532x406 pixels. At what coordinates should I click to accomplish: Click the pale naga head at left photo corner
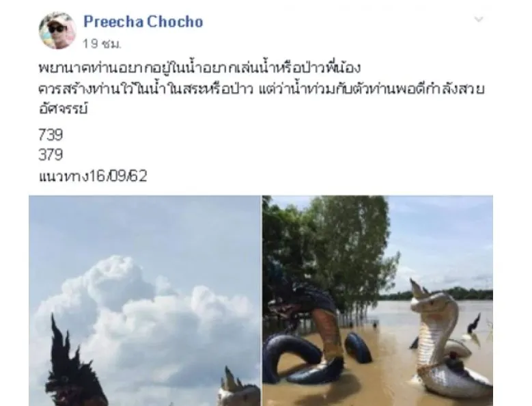pyautogui.click(x=239, y=387)
